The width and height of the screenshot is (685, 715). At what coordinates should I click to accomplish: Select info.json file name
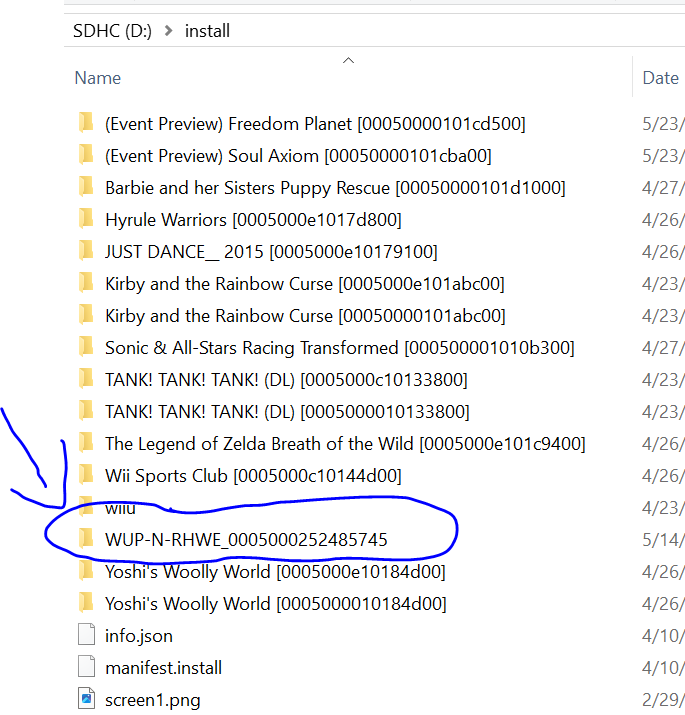coord(139,636)
